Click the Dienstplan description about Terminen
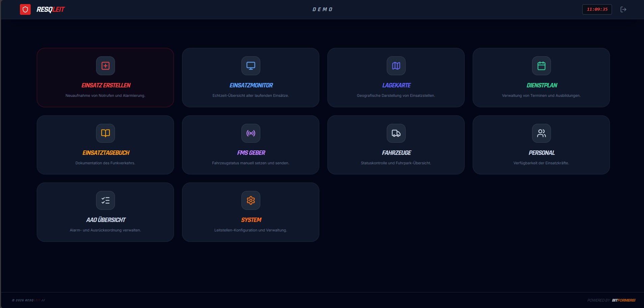Viewport: 644px width, 308px height. click(541, 95)
